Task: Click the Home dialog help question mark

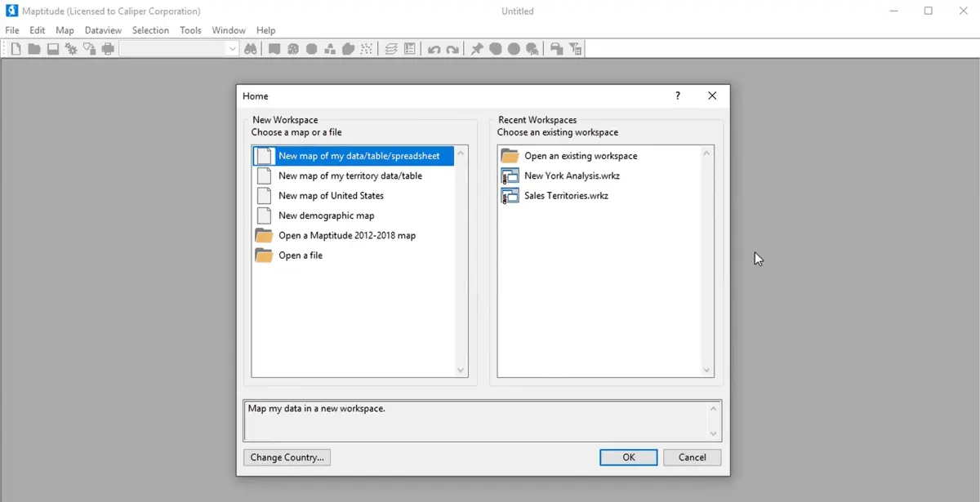Action: tap(677, 96)
